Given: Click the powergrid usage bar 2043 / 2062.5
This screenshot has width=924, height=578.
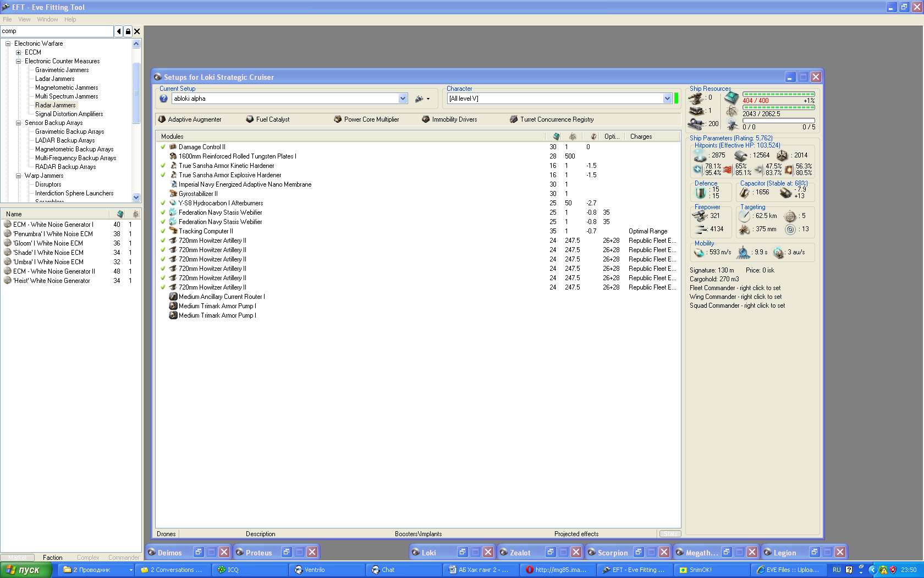Looking at the screenshot, I should [779, 108].
